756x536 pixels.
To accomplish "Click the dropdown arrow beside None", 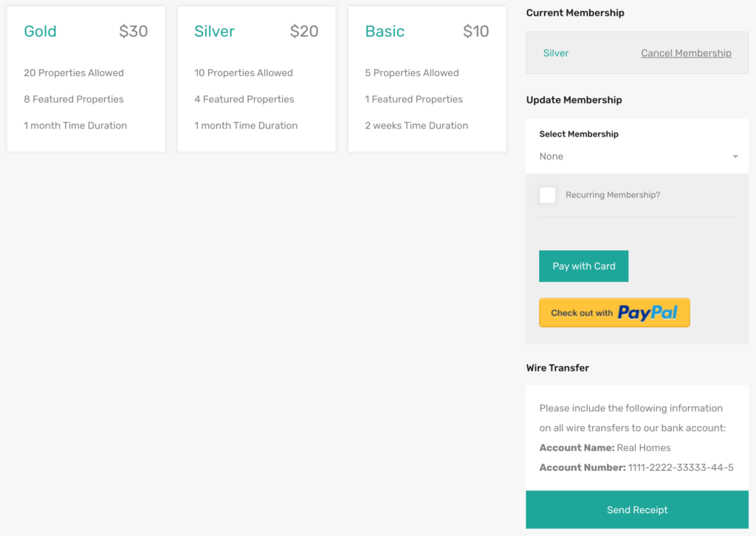I will [x=735, y=157].
